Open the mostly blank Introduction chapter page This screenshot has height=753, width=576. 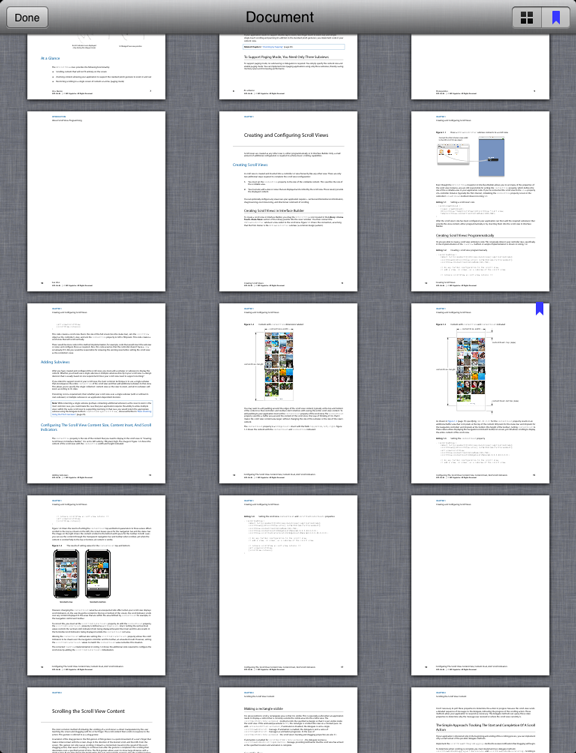96,201
